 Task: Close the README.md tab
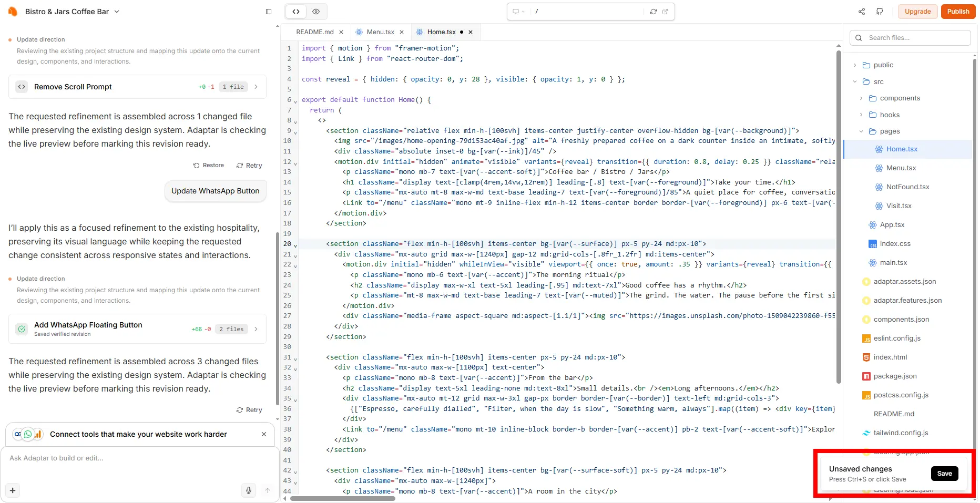coord(341,32)
